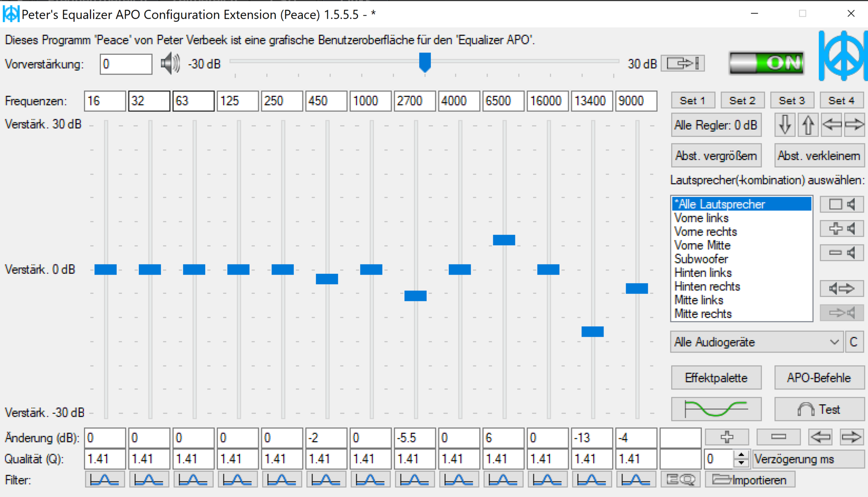
Task: Click delay spinner up arrow
Action: 741,455
